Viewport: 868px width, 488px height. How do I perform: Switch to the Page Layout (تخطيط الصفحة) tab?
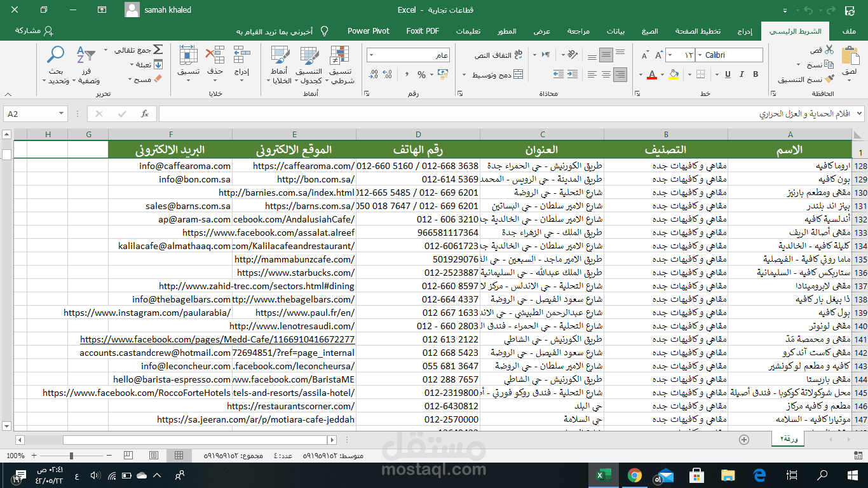[698, 31]
